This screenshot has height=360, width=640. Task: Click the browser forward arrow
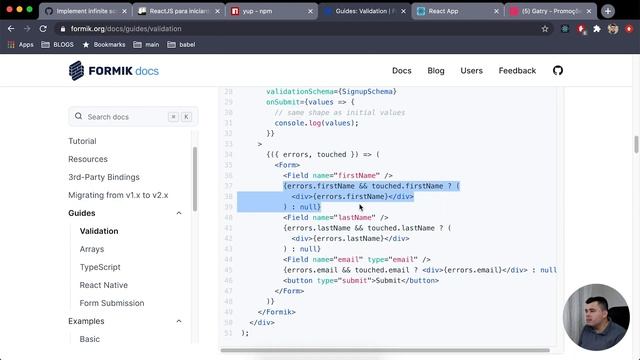coord(27,29)
